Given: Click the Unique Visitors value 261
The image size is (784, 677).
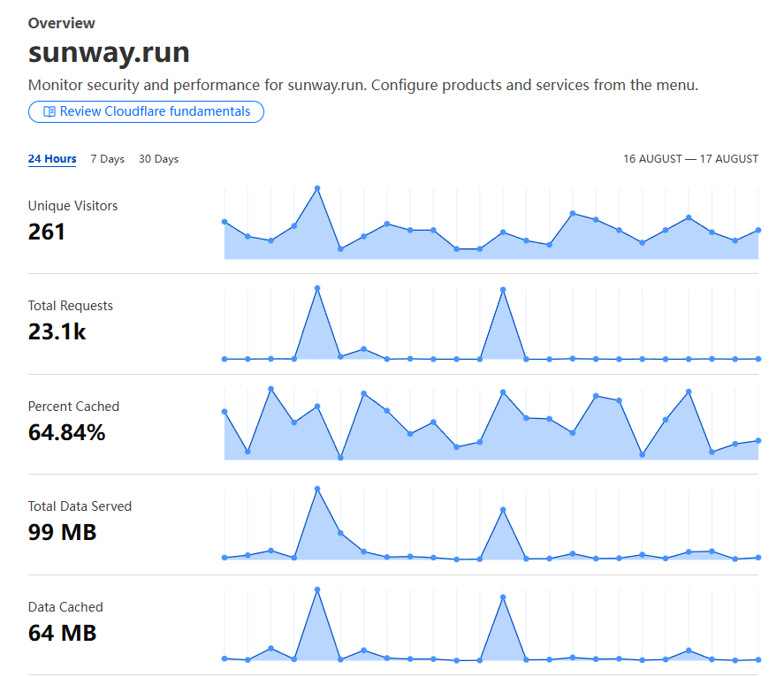Looking at the screenshot, I should point(49,232).
